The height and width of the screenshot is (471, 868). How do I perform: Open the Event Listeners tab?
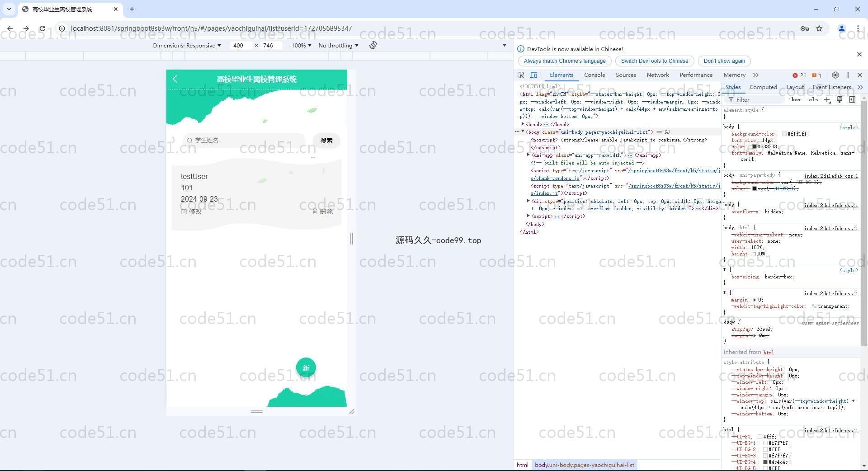(831, 87)
